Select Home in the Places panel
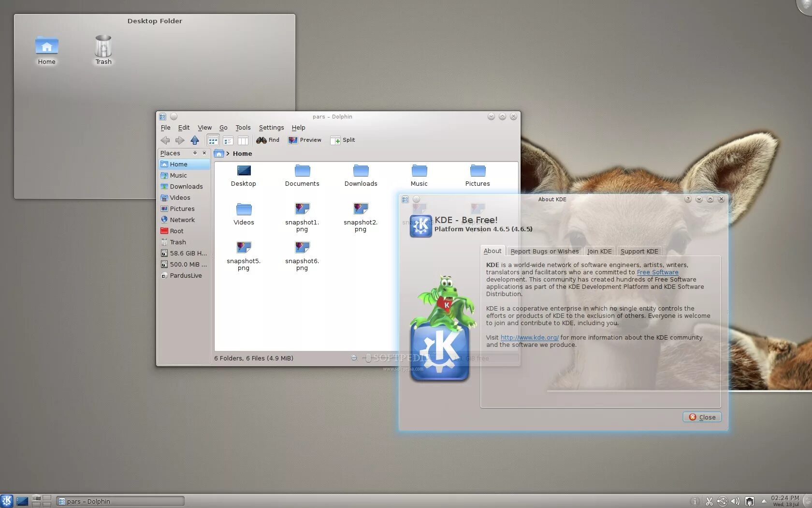Viewport: 812px width, 508px height. point(184,164)
